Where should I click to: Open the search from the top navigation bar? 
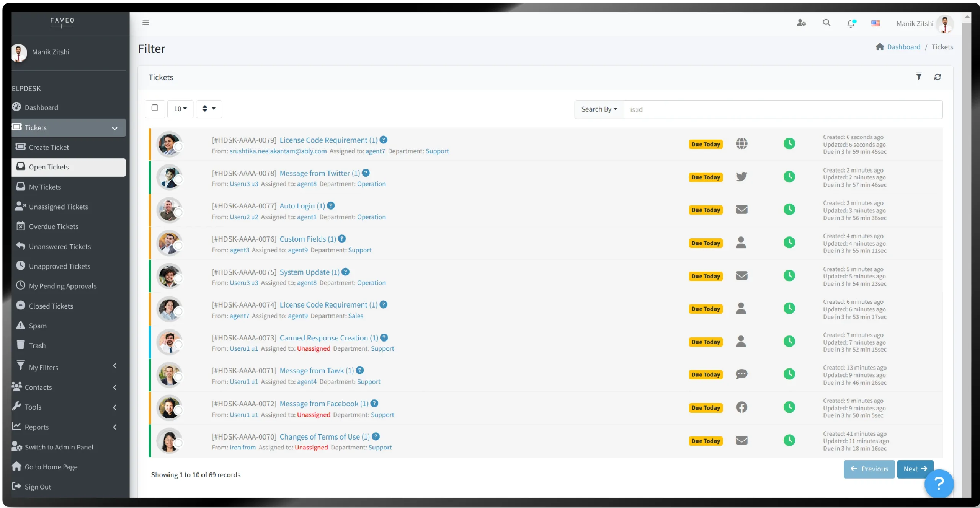tap(826, 23)
